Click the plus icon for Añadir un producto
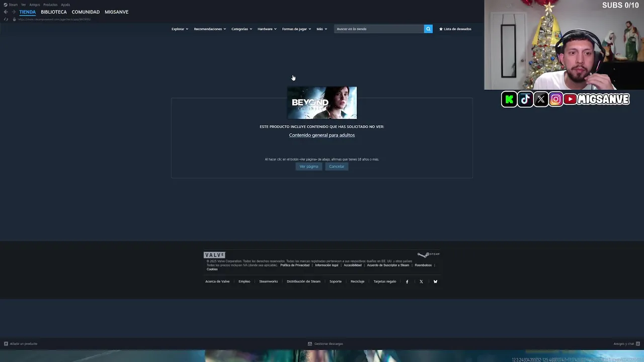The width and height of the screenshot is (644, 362). 6,344
